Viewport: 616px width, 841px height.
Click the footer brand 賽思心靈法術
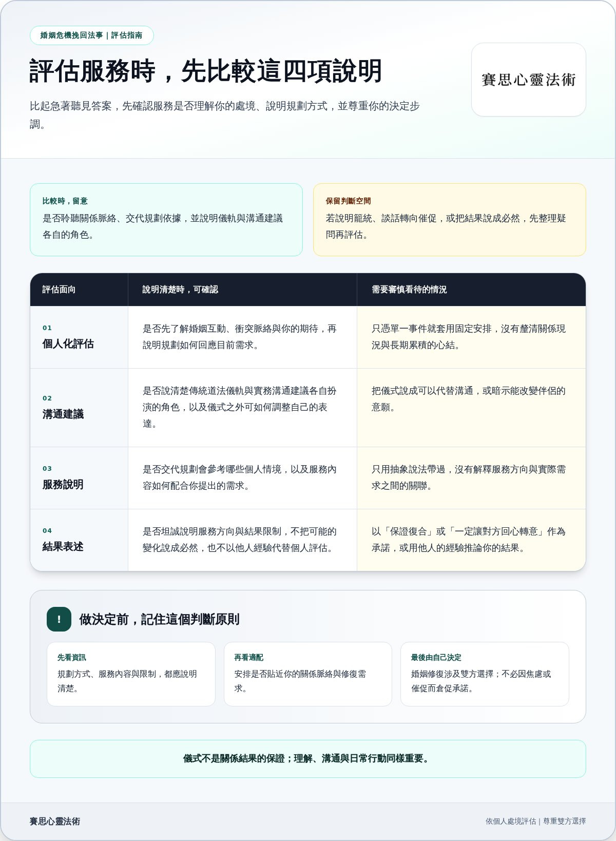point(55,821)
